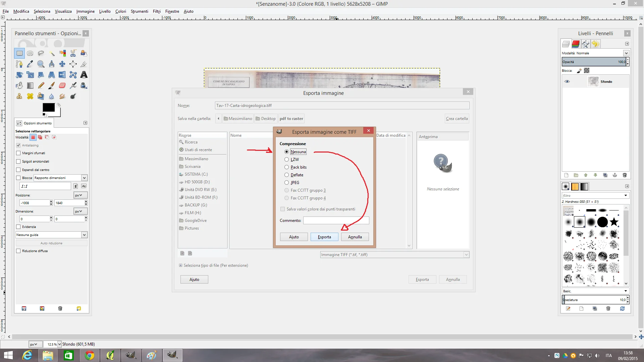The height and width of the screenshot is (362, 644).
Task: Open the Filtri menu
Action: click(157, 11)
